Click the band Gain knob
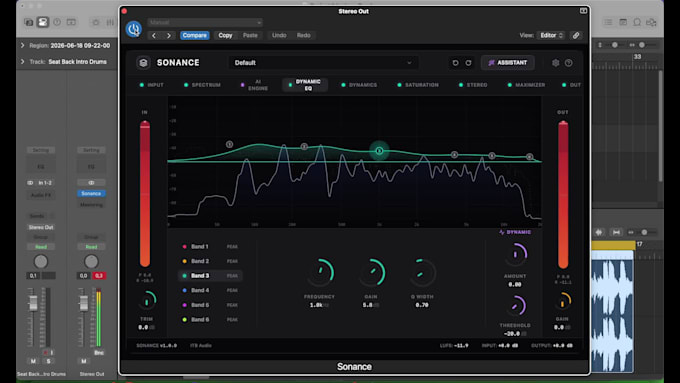 [x=371, y=272]
